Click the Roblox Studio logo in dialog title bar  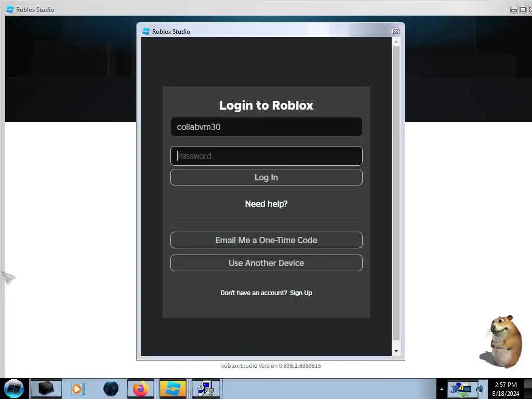coord(146,32)
